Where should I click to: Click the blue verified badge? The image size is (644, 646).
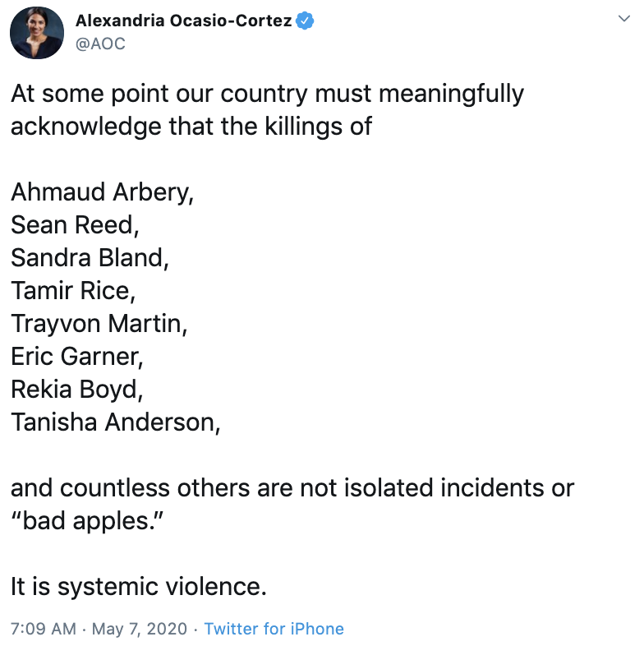tap(305, 21)
